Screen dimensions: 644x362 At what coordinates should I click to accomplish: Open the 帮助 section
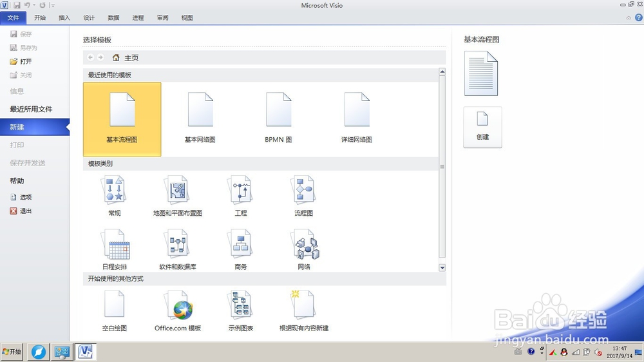coord(17,181)
